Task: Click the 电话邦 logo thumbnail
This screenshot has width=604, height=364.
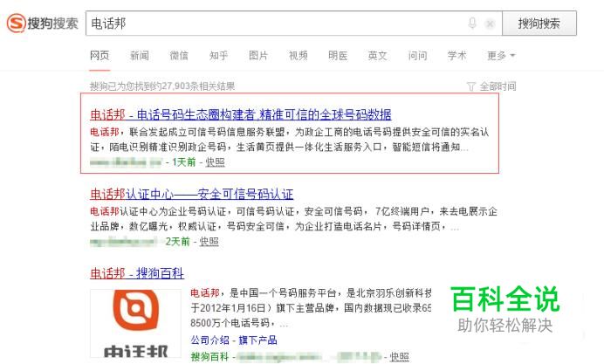Action: coord(135,324)
